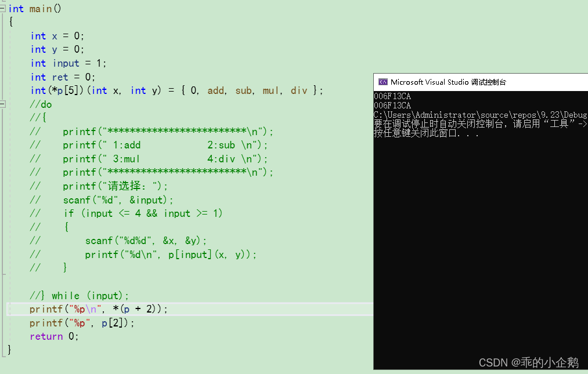The image size is (588, 374).
Task: Click the commented 'p[input](x, y)' printf line
Action: pyautogui.click(x=143, y=255)
